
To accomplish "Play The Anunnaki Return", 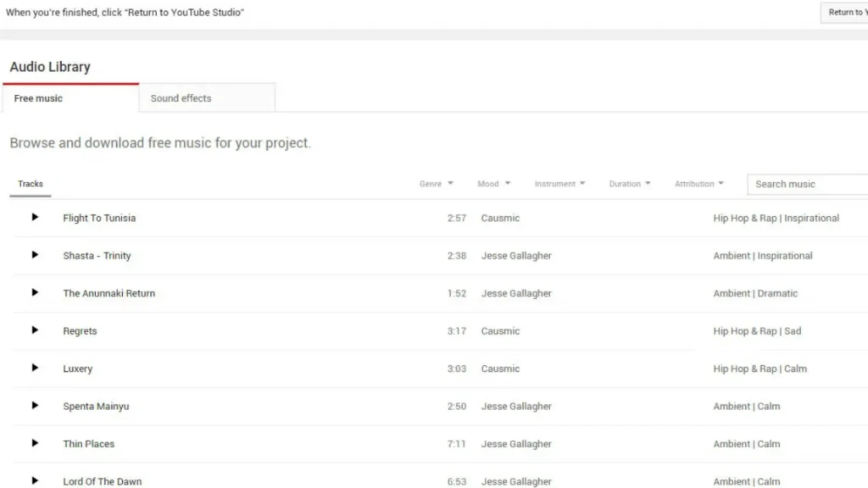I will tap(33, 293).
